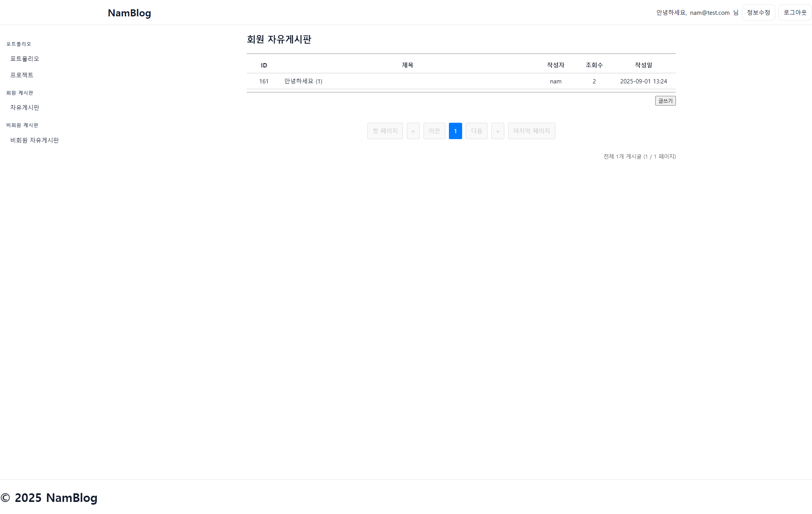Select page number 1 in the pagination
This screenshot has height=514, width=812.
(455, 131)
